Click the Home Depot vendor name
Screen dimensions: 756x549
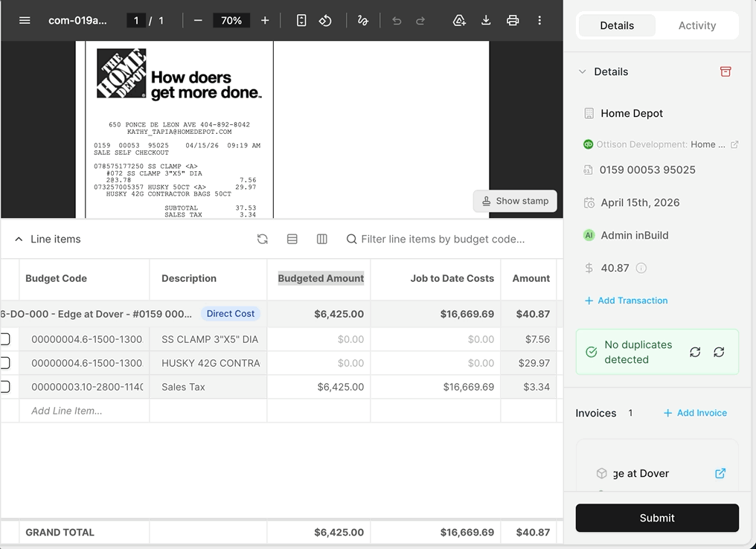[632, 113]
